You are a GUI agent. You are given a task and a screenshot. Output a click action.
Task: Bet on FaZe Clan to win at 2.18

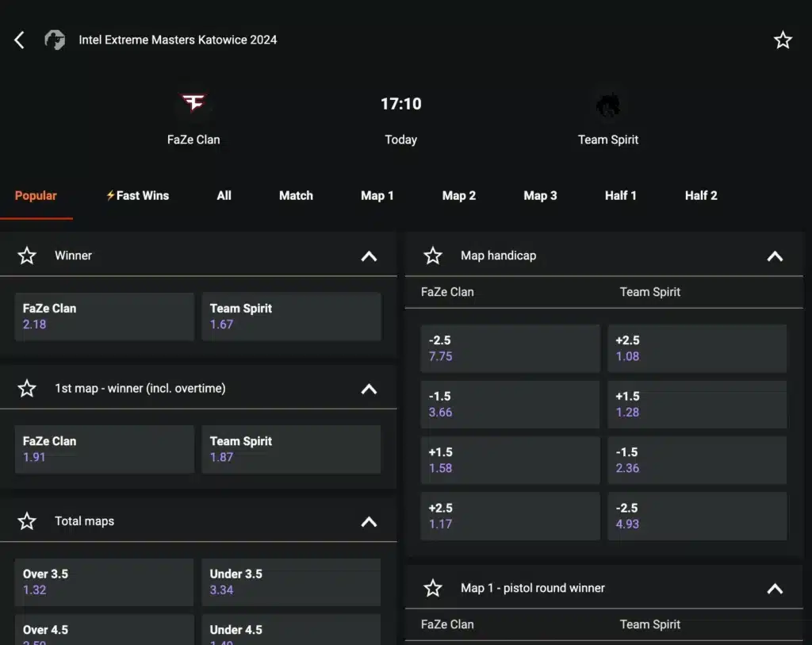(104, 317)
